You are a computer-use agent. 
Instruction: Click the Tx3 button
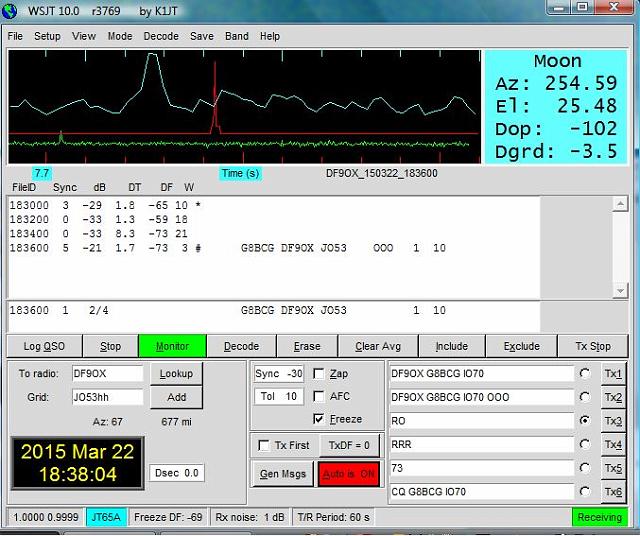coord(613,420)
